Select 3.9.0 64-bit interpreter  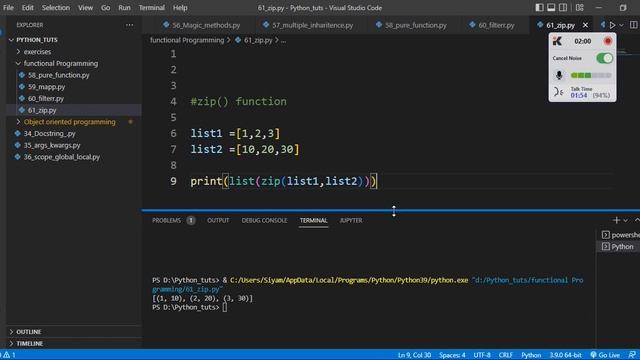565,355
